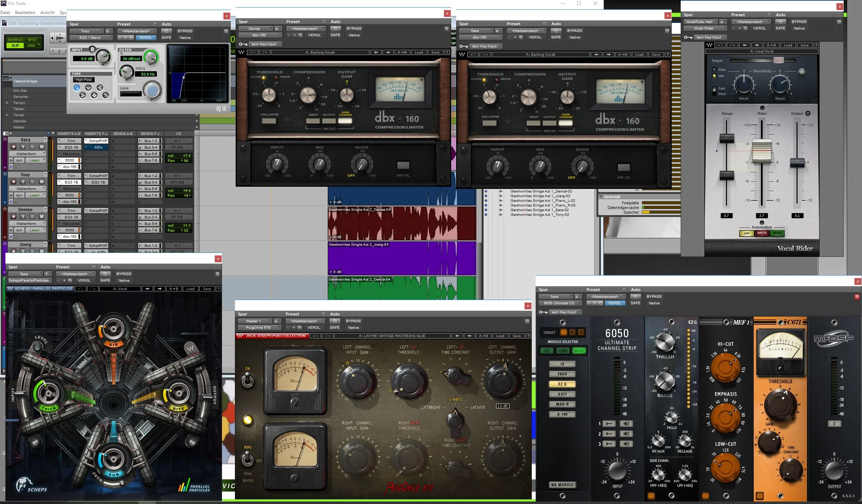Click the phase invert button in EQ3 input
862x504 pixels.
pos(92,49)
